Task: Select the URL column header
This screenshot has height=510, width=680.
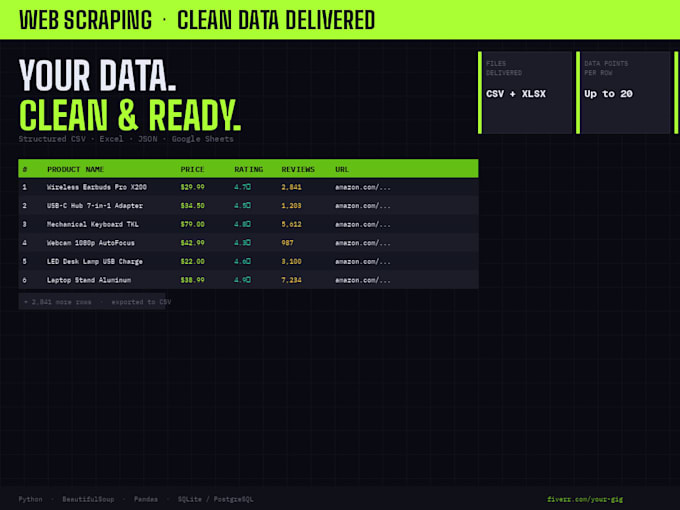Action: (x=342, y=169)
